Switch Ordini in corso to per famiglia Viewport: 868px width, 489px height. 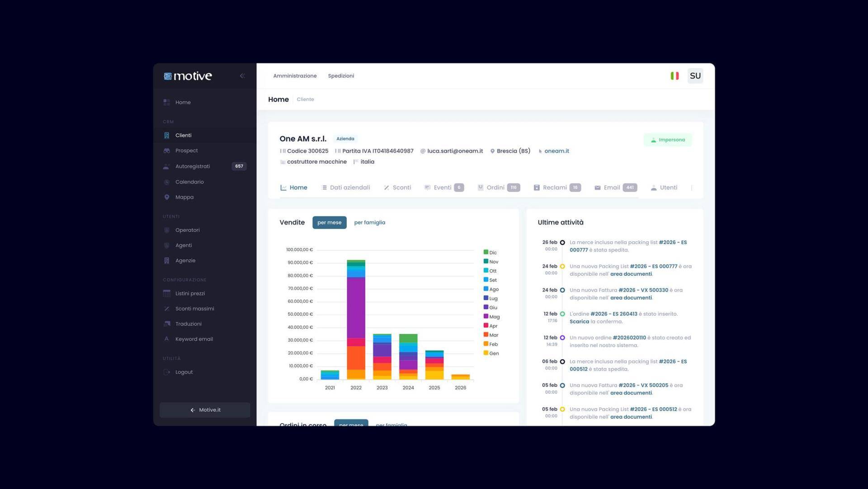[392, 425]
